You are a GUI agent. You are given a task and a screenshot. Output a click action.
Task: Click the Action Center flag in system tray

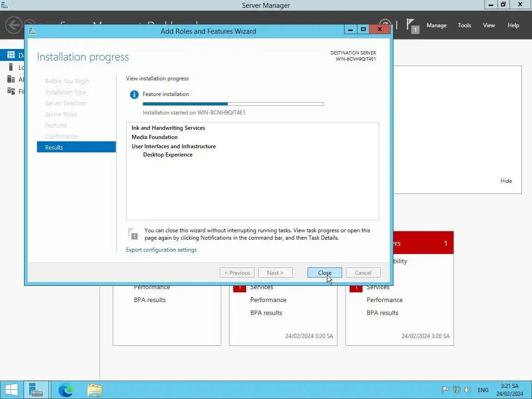coord(445,390)
